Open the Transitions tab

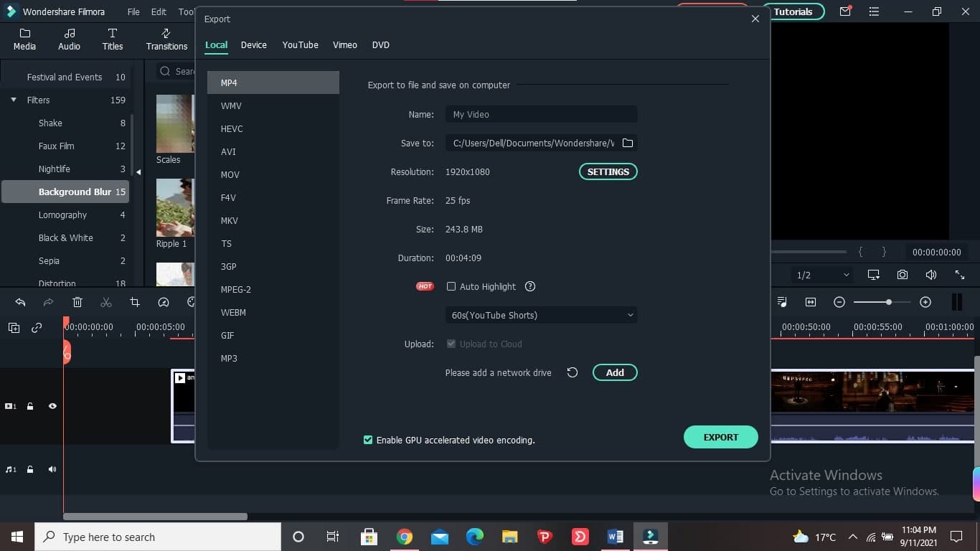click(x=166, y=39)
